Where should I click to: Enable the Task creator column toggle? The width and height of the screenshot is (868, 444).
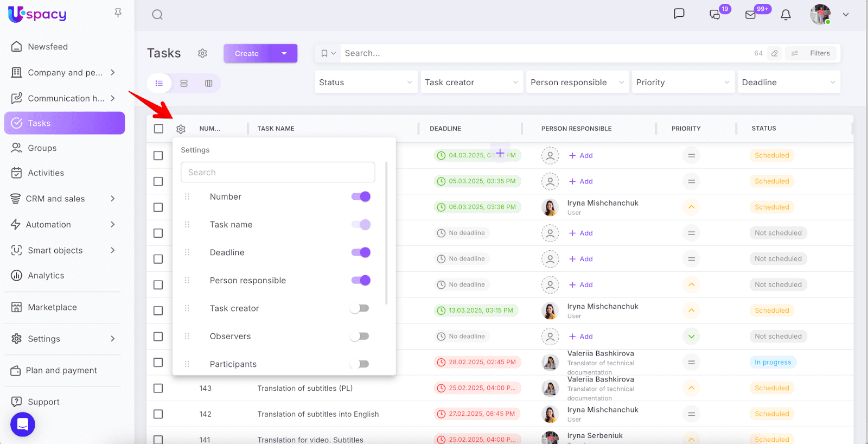360,308
